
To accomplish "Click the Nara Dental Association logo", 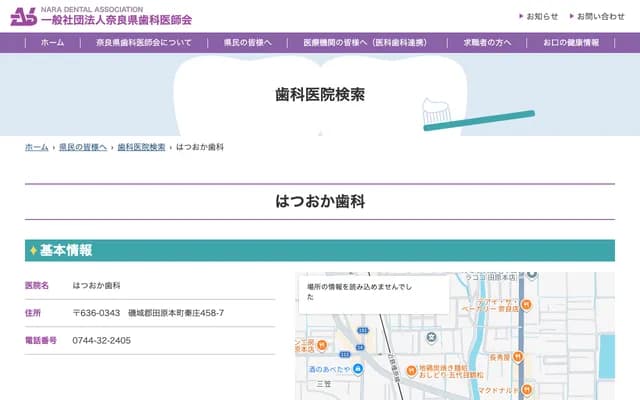I will tap(100, 16).
